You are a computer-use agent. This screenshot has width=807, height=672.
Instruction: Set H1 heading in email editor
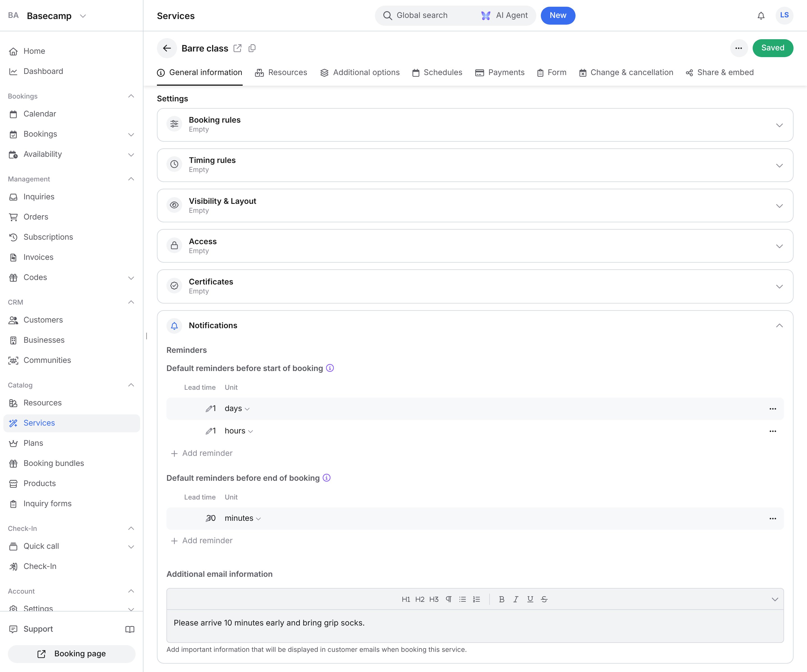[x=406, y=599]
